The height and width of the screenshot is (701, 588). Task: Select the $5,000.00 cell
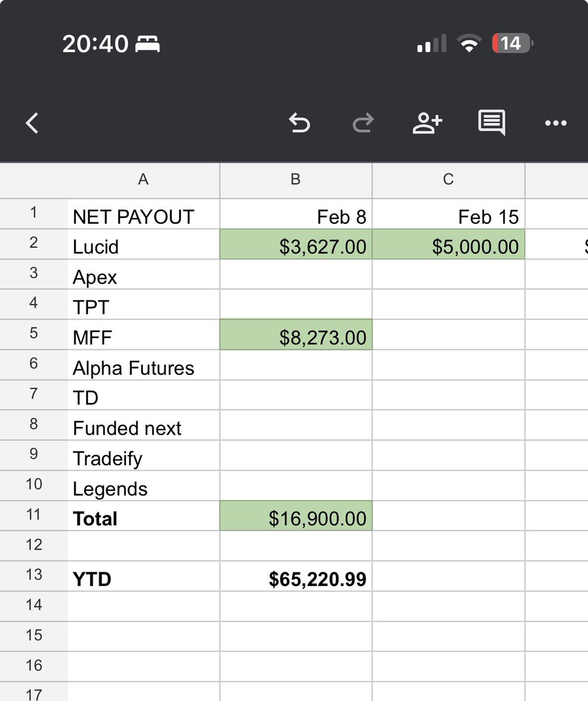[x=448, y=244]
